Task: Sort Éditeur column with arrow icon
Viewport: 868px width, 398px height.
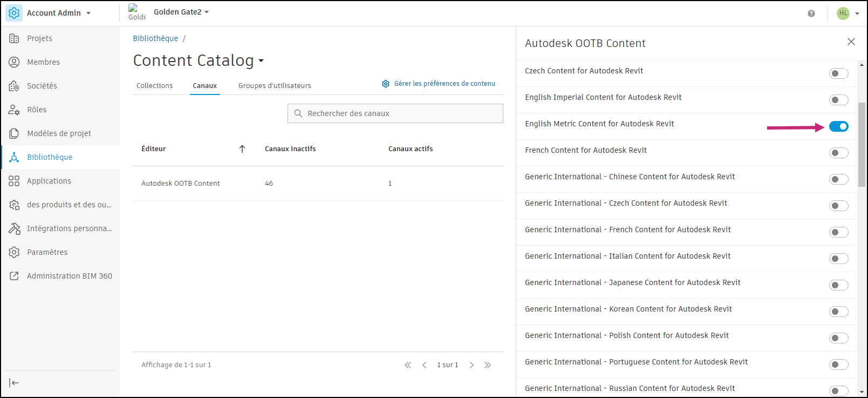Action: pos(242,149)
